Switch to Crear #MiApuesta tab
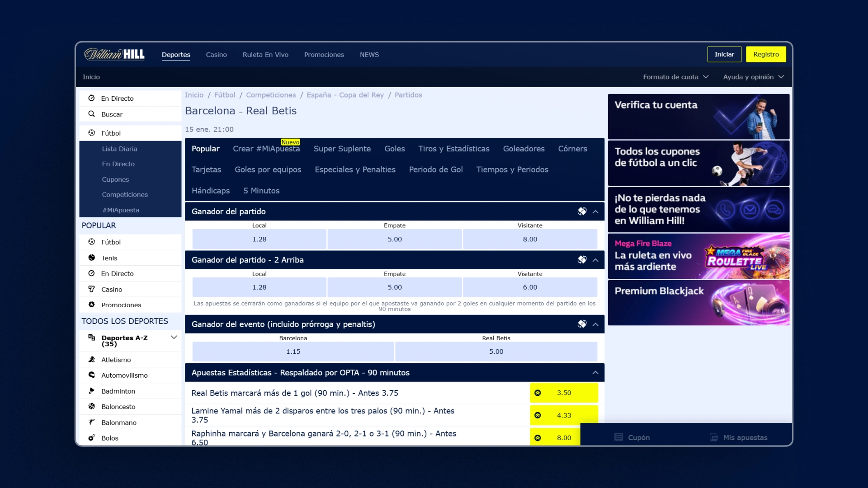The width and height of the screenshot is (868, 488). [266, 149]
